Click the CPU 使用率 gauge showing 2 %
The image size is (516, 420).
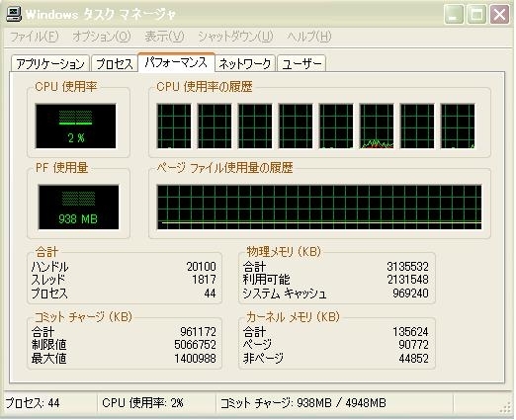tap(76, 126)
